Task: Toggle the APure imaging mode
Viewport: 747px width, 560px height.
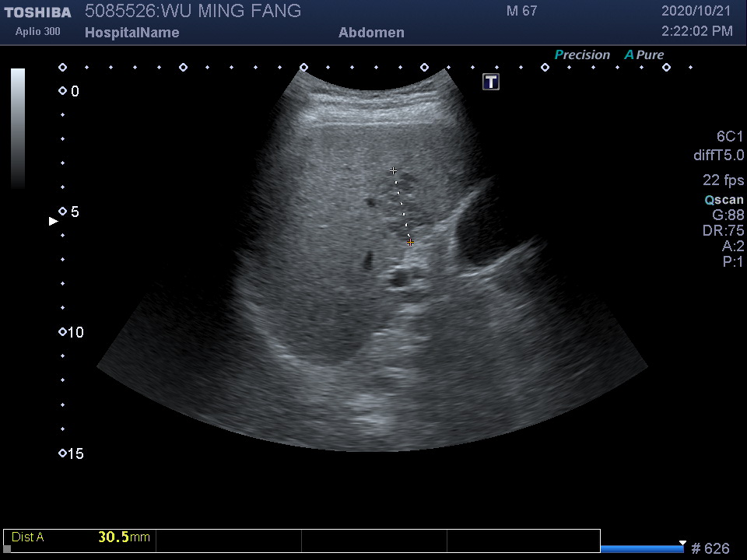Action: [x=644, y=55]
